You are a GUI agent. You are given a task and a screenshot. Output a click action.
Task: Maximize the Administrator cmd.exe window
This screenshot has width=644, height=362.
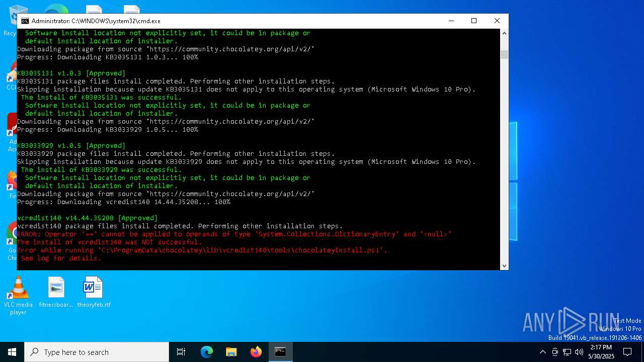coord(474,21)
